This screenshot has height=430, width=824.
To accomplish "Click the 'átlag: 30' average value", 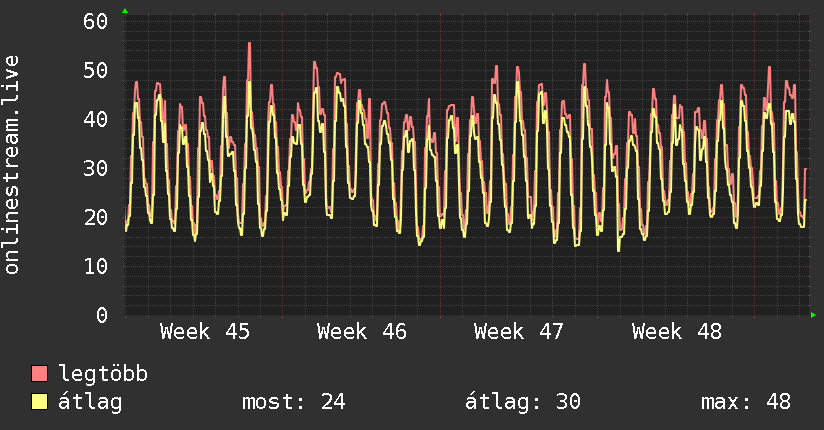I will coord(523,402).
